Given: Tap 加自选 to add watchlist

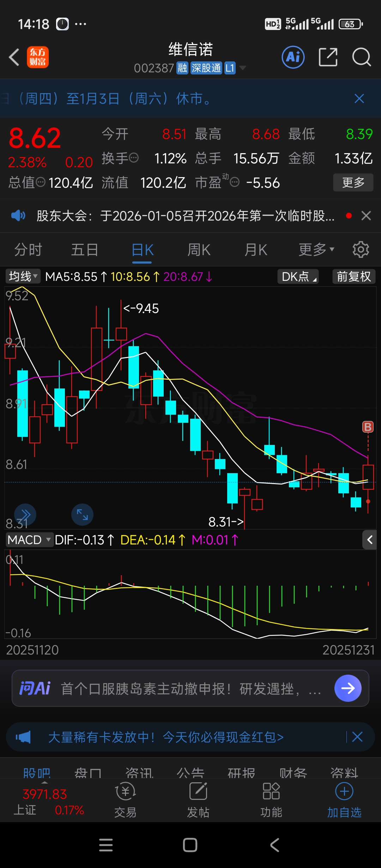Looking at the screenshot, I should tap(344, 800).
